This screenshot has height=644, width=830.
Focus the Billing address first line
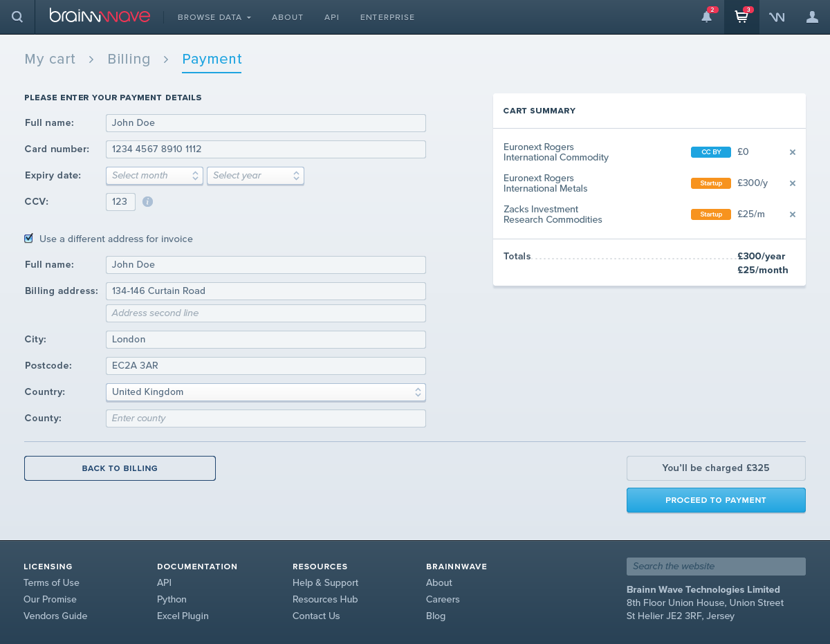[x=266, y=291]
